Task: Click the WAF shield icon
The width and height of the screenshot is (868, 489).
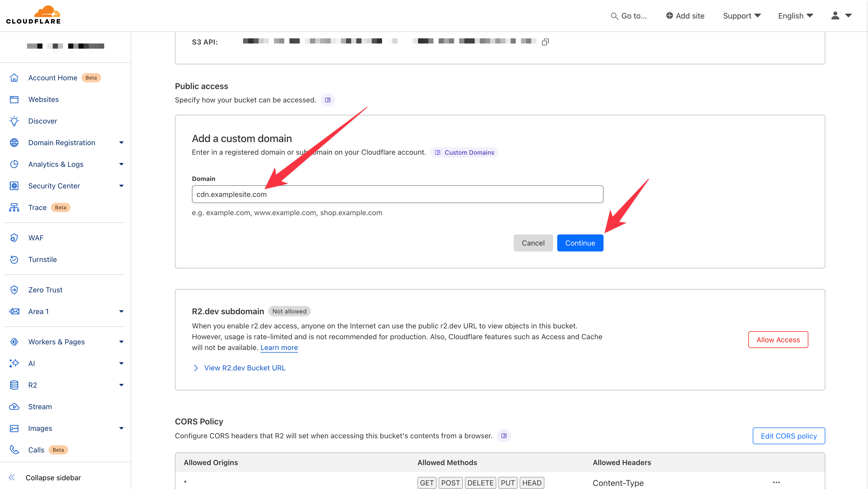Action: pos(14,238)
